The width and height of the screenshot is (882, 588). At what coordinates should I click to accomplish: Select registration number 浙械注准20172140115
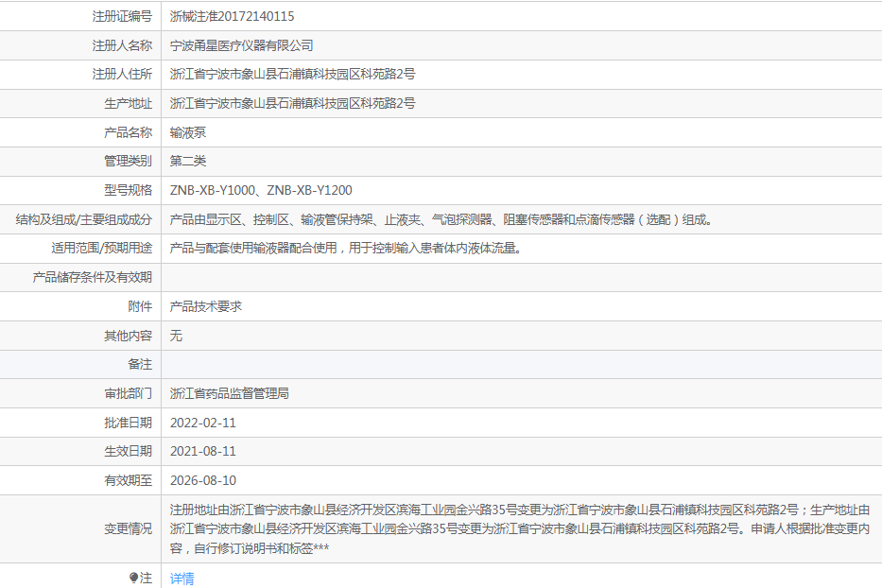(x=232, y=16)
